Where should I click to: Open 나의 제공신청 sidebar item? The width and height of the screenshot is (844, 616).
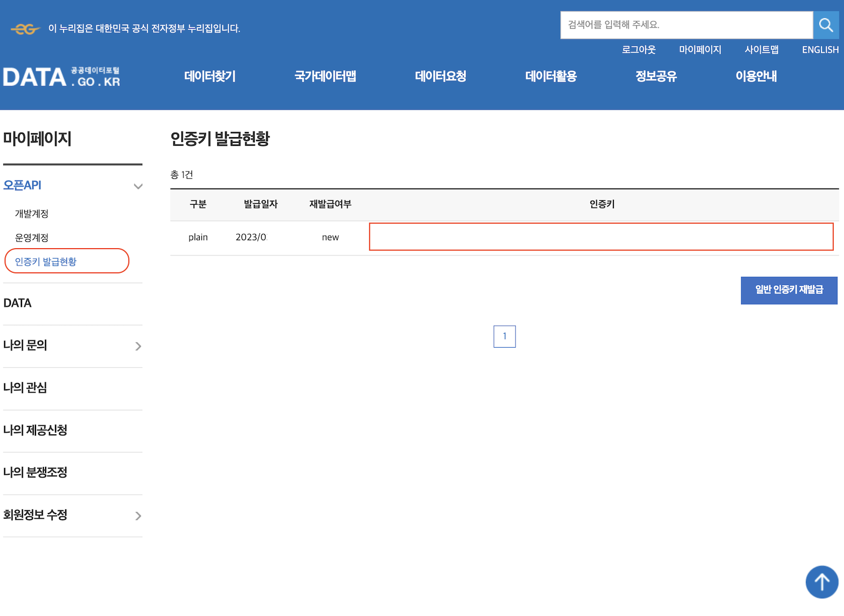point(35,430)
